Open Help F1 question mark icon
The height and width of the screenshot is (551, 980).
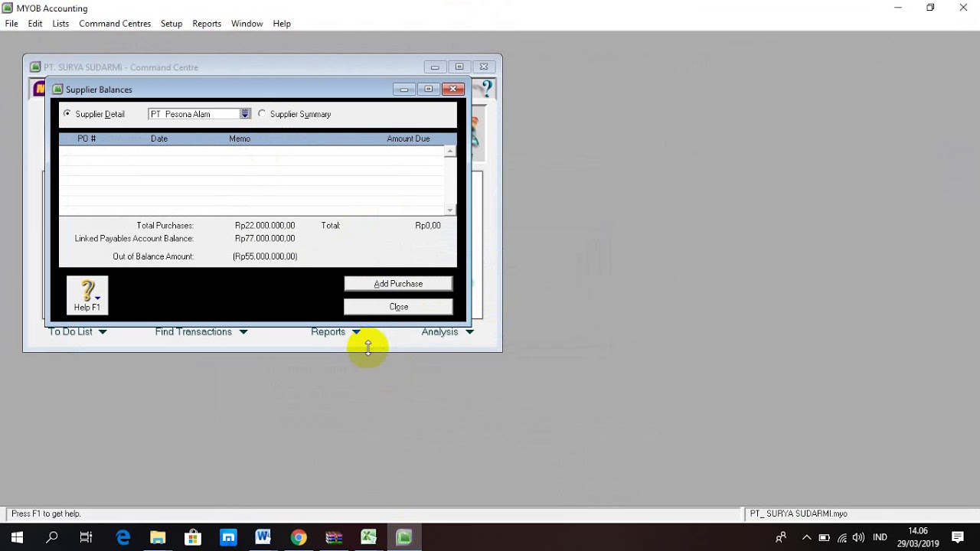tap(87, 295)
